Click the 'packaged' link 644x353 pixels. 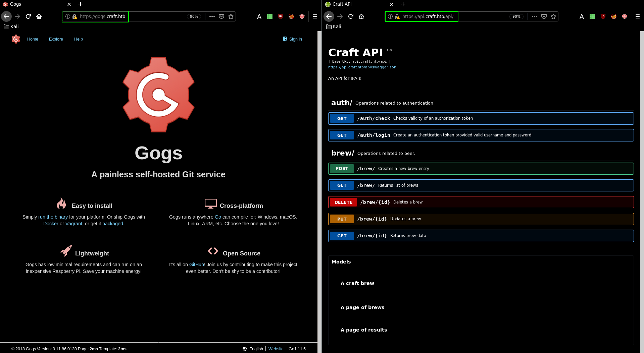(113, 224)
